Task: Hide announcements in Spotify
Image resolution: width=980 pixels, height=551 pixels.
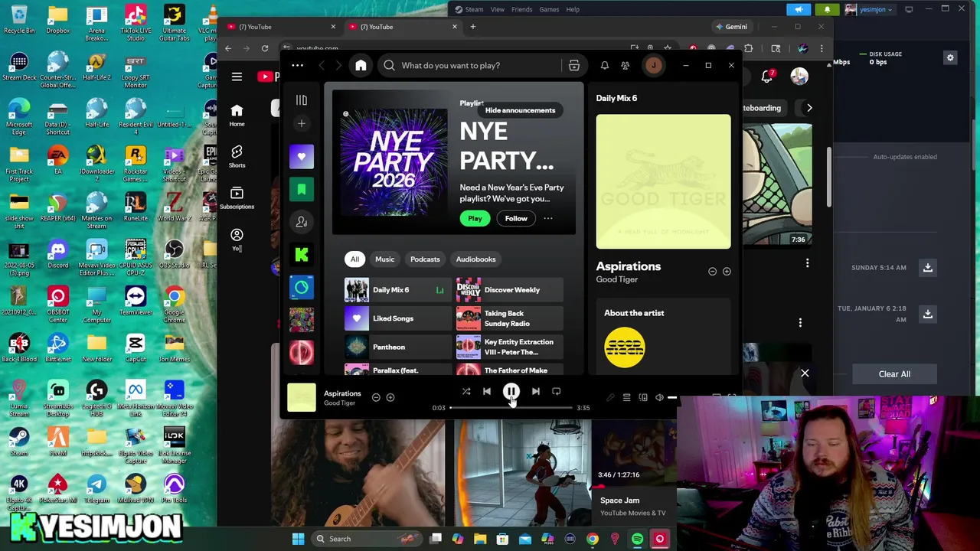Action: pos(520,110)
